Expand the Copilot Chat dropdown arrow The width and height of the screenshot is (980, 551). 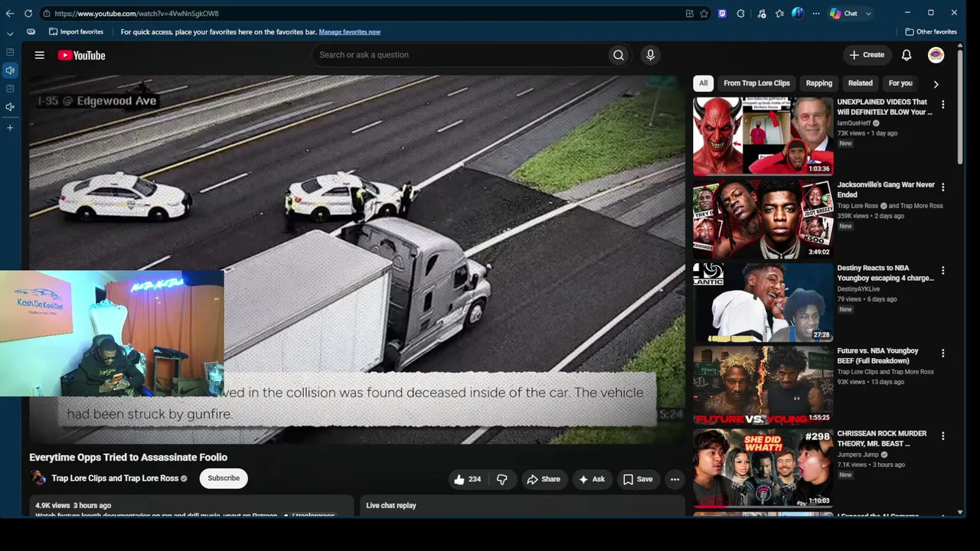[868, 13]
